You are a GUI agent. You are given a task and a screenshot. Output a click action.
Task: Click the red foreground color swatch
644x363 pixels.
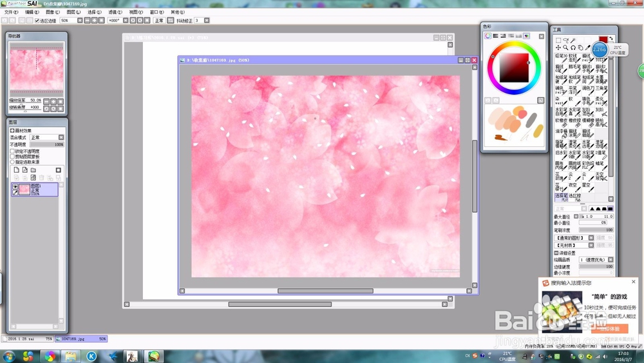coord(603,39)
